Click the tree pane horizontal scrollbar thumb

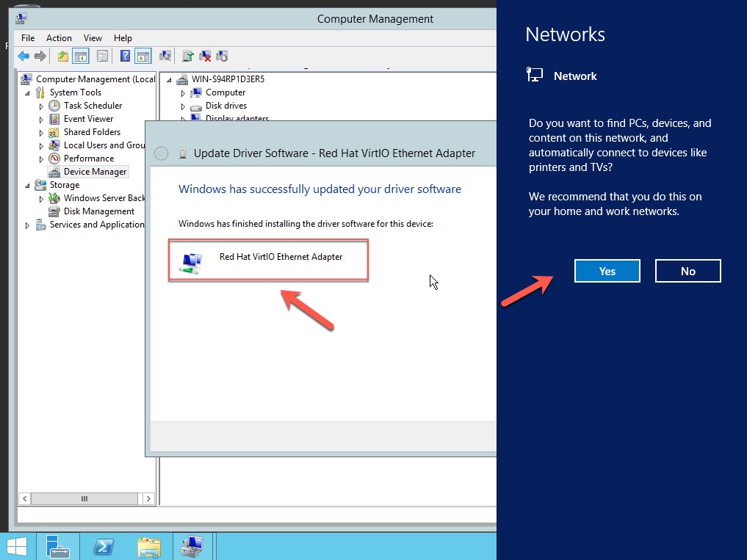pyautogui.click(x=84, y=498)
